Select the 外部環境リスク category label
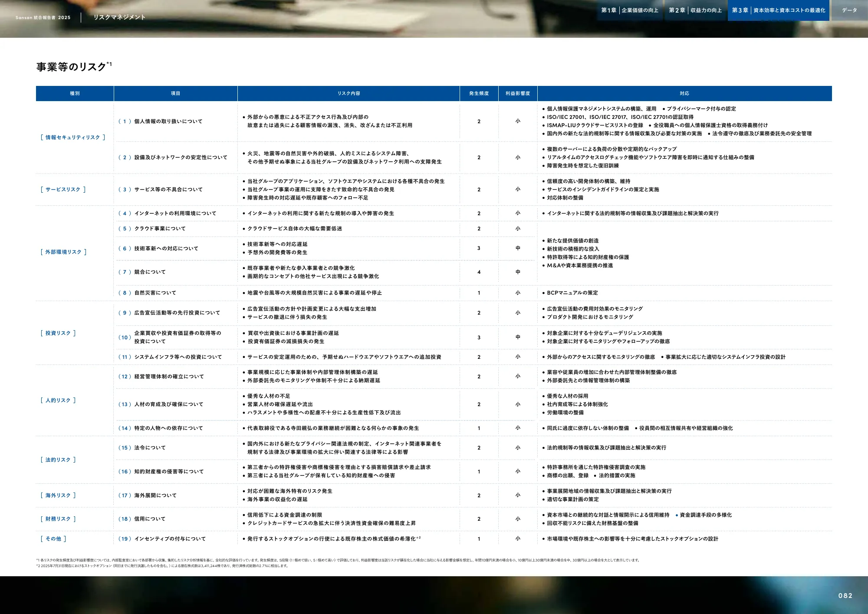The width and height of the screenshot is (868, 614). 63,251
